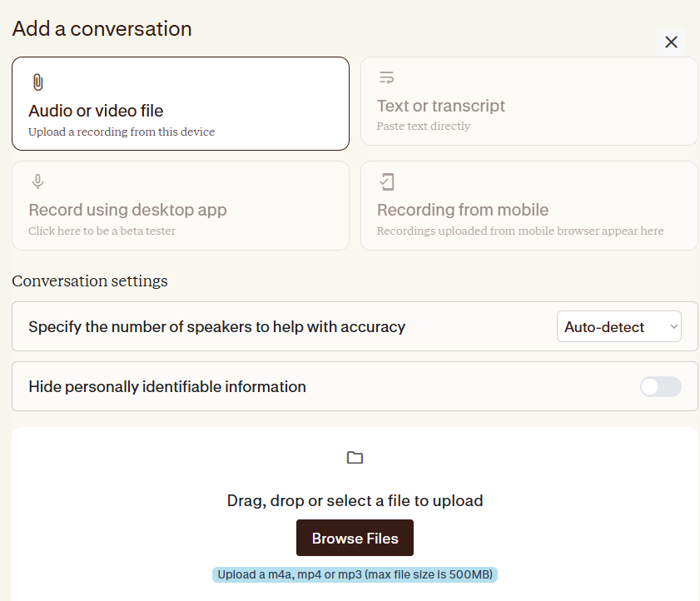Click 'Drag, drop or select a file' text
700x601 pixels.
coord(355,500)
